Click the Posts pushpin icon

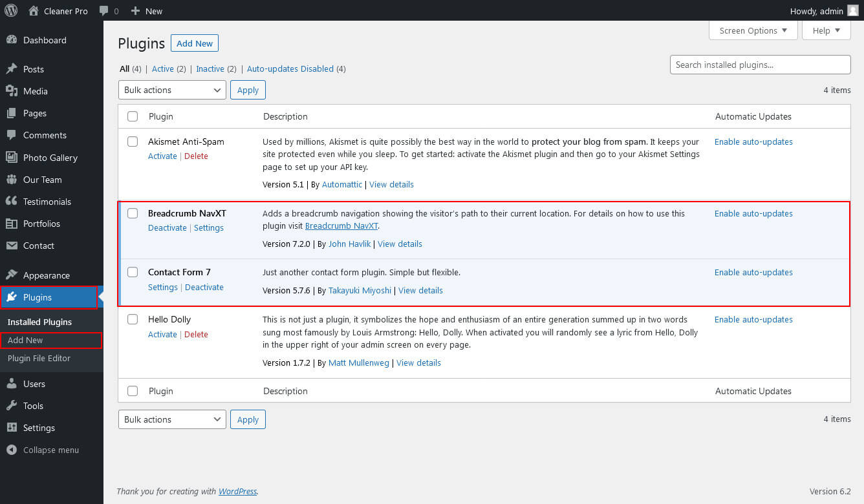pos(12,69)
